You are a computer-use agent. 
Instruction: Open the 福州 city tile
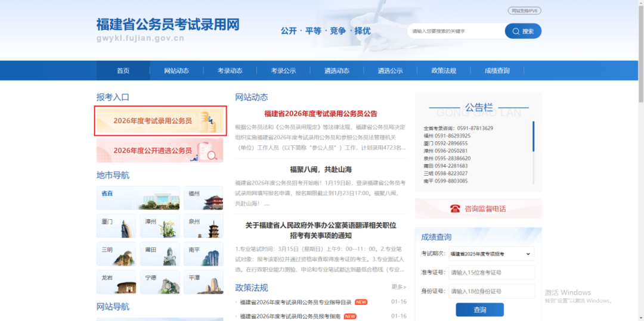203,198
